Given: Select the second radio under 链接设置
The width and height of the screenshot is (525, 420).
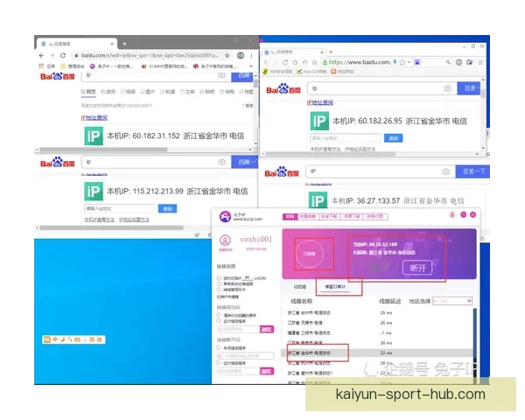Looking at the screenshot, I should [x=219, y=283].
